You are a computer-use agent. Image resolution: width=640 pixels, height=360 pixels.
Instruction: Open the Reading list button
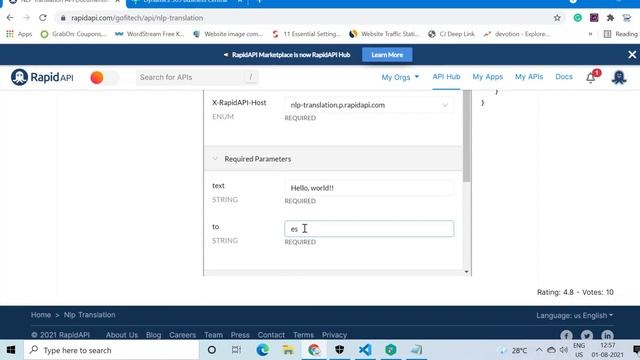(620, 34)
